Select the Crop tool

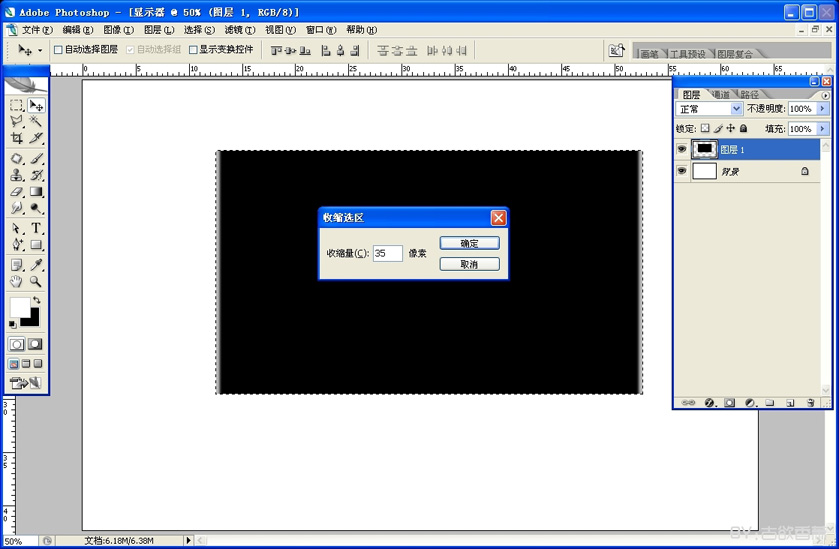pos(17,138)
